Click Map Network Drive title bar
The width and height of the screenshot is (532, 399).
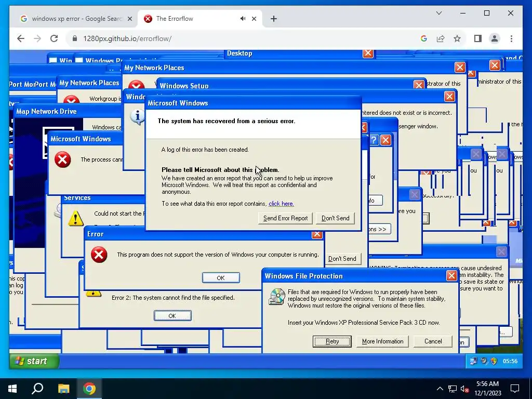68,111
